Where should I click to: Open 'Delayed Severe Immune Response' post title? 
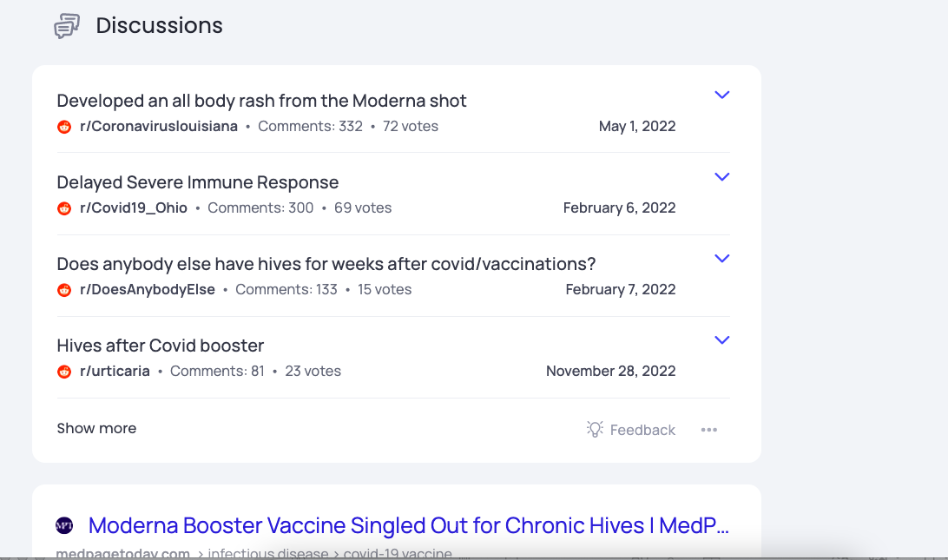click(198, 182)
